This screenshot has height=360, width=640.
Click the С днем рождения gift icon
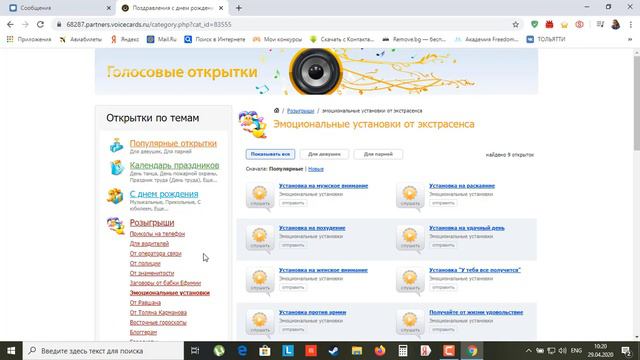click(x=115, y=196)
